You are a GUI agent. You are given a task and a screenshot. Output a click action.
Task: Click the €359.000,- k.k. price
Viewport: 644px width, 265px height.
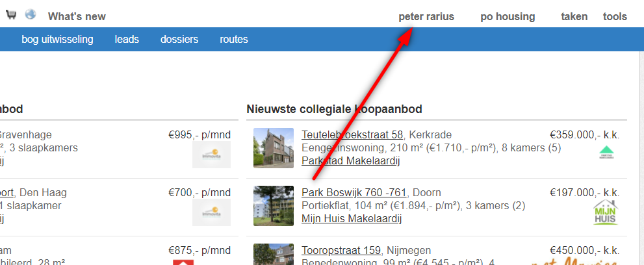click(x=584, y=134)
